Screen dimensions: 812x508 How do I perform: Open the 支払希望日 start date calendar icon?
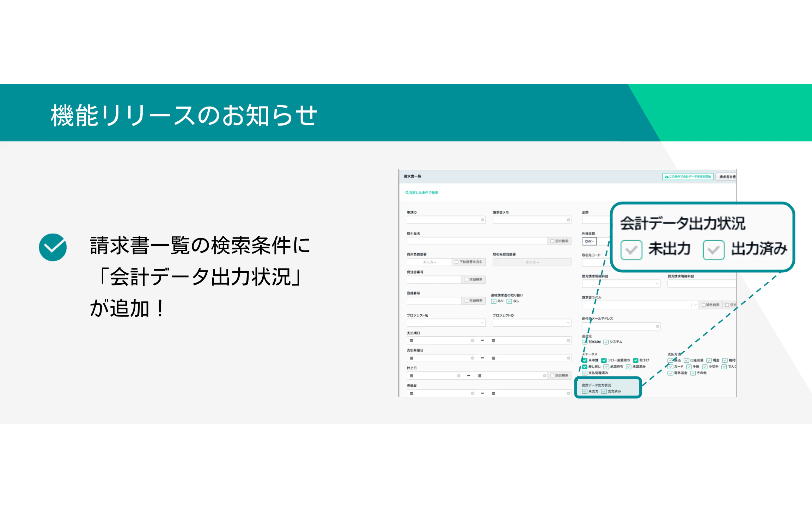pyautogui.click(x=411, y=358)
